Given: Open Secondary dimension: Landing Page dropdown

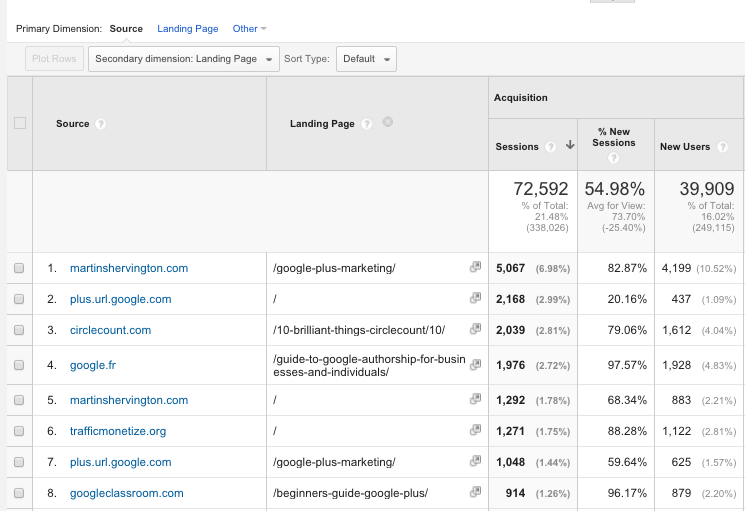Looking at the screenshot, I should tap(184, 59).
